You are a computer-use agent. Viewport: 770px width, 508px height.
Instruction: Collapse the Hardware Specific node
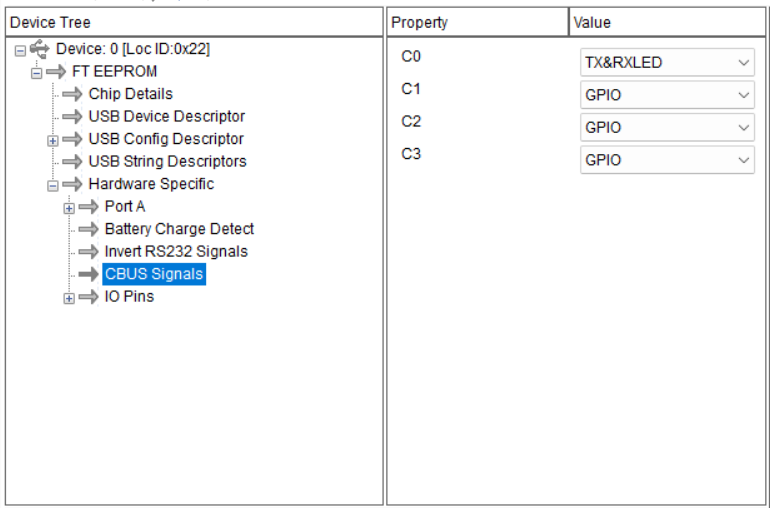[x=52, y=185]
